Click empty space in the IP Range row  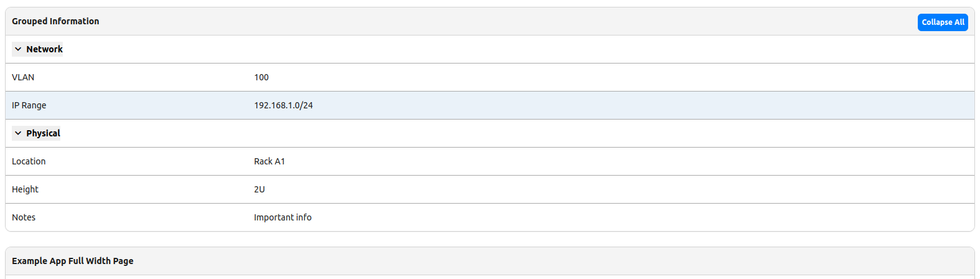622,105
